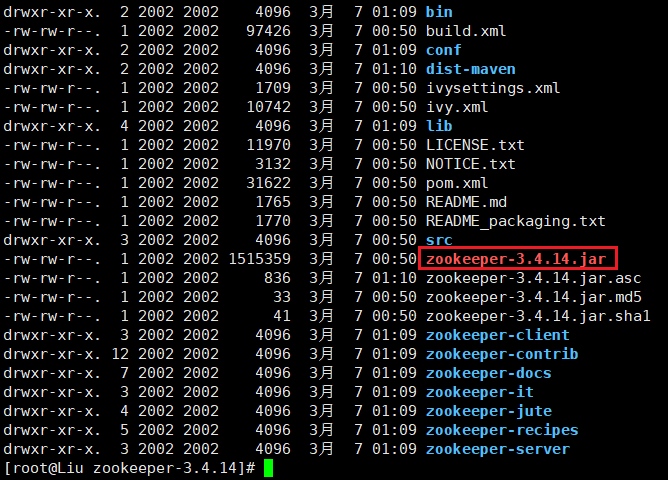Click the zookeeper-it directory name

pyautogui.click(x=480, y=392)
